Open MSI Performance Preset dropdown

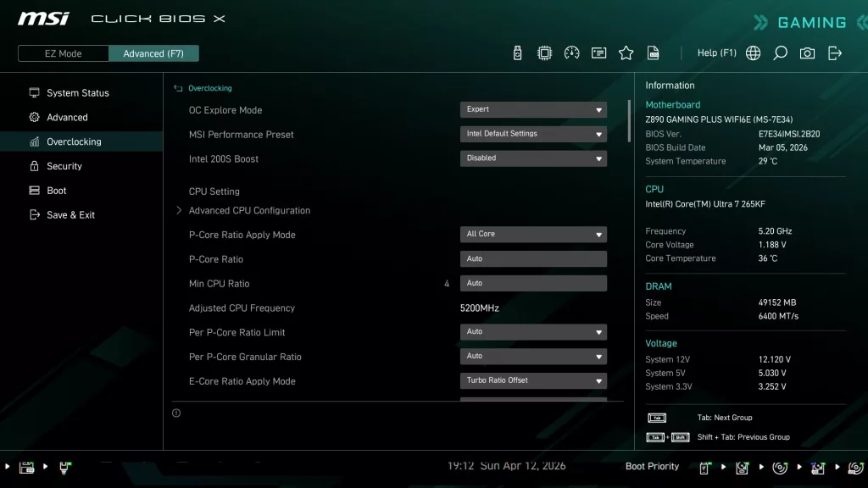tap(533, 134)
